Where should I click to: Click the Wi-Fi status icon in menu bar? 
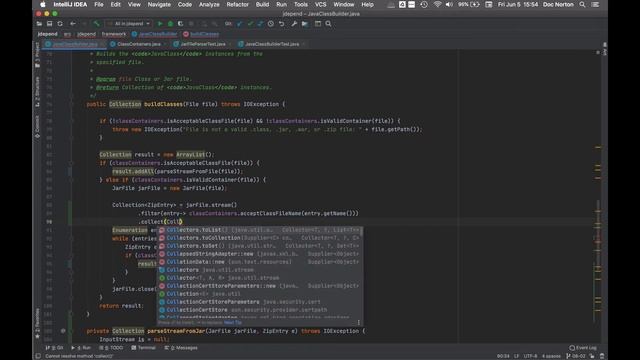pos(437,4)
